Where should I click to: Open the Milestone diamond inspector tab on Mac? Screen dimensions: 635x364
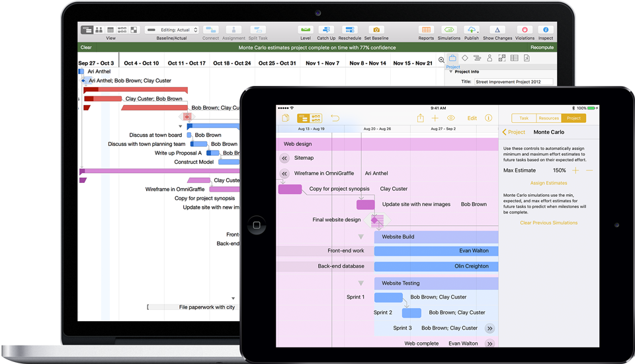pos(465,58)
